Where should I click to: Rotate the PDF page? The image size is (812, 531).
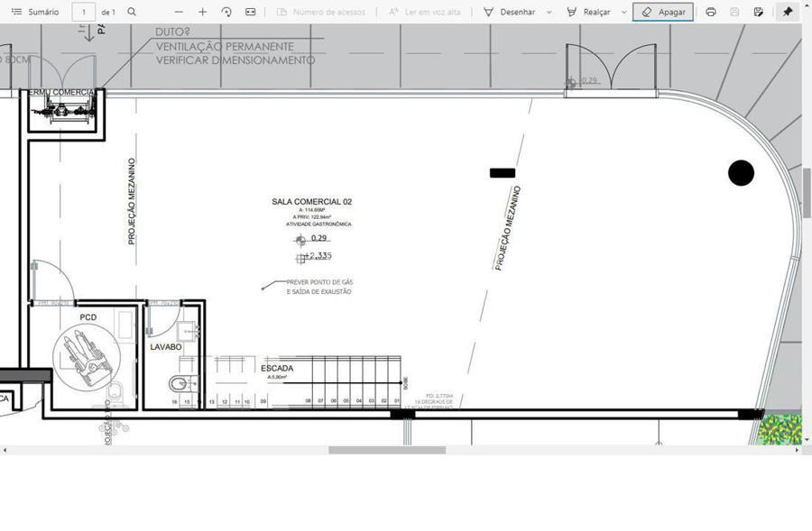pos(226,12)
